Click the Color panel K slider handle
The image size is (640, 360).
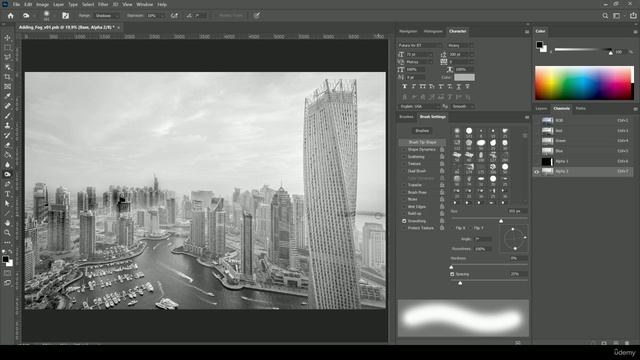click(x=611, y=53)
